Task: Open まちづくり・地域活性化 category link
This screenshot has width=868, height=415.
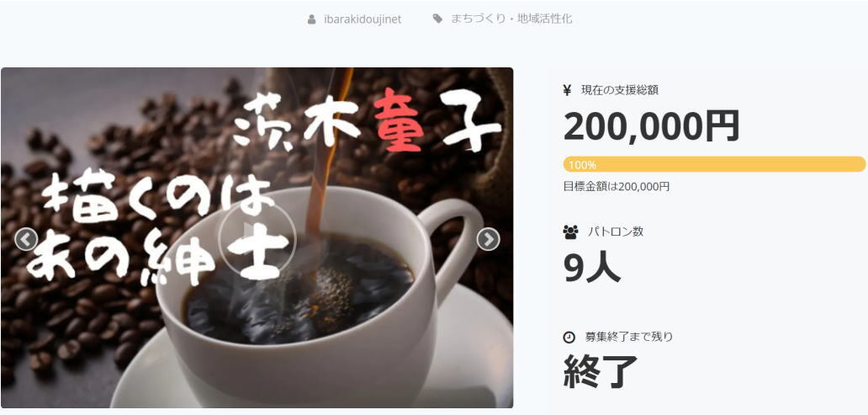Action: (511, 19)
